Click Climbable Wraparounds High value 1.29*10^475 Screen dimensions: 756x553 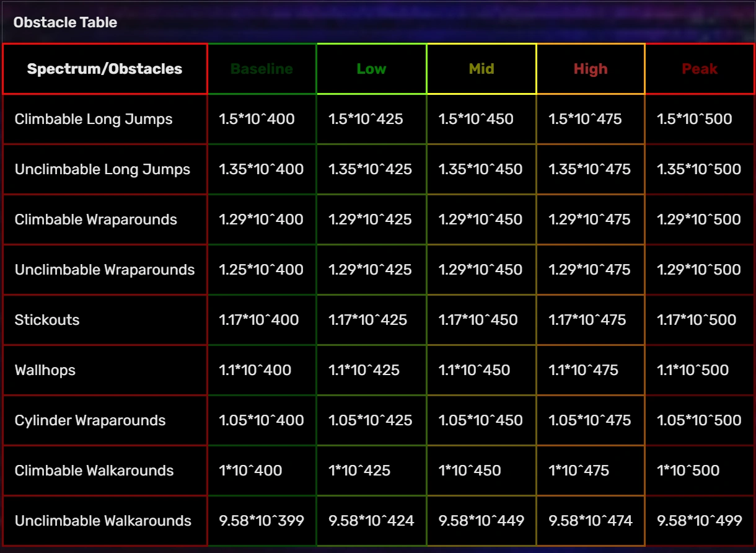(589, 219)
